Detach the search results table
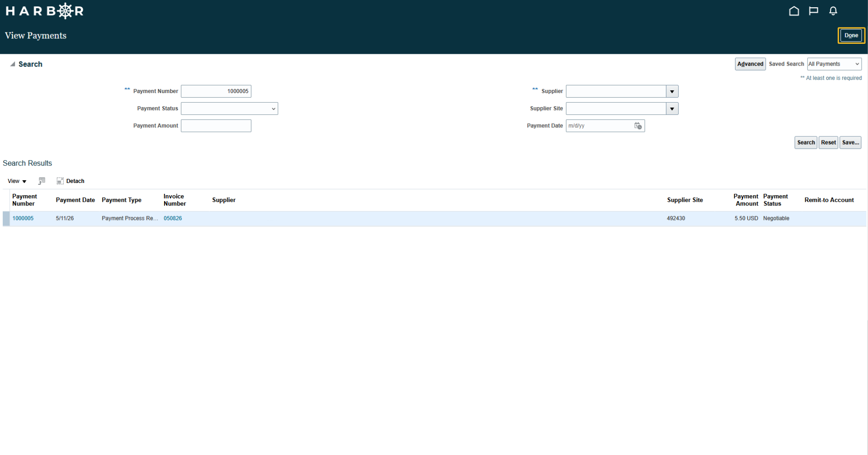The width and height of the screenshot is (868, 455). (70, 181)
